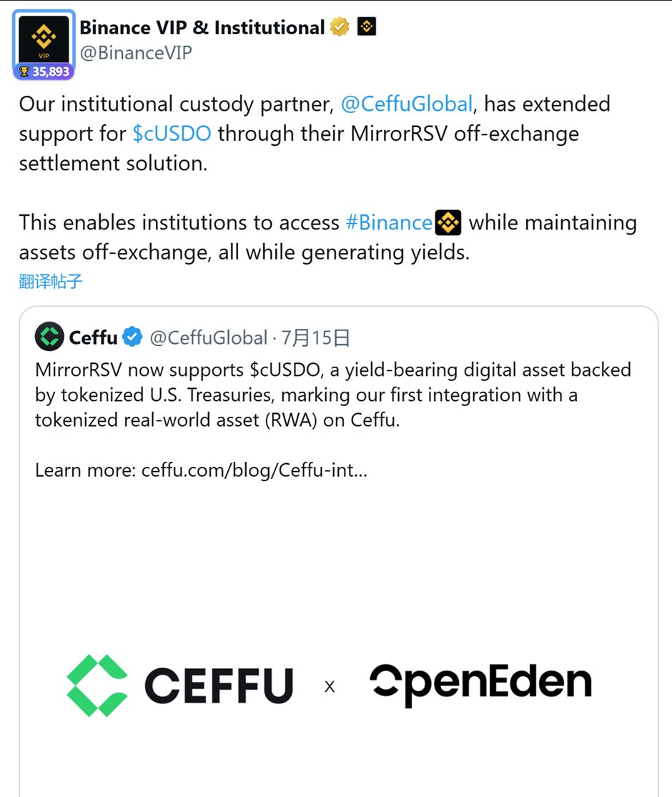Open Binance VIP & Institutional display name
The width and height of the screenshot is (672, 797).
pos(202,28)
